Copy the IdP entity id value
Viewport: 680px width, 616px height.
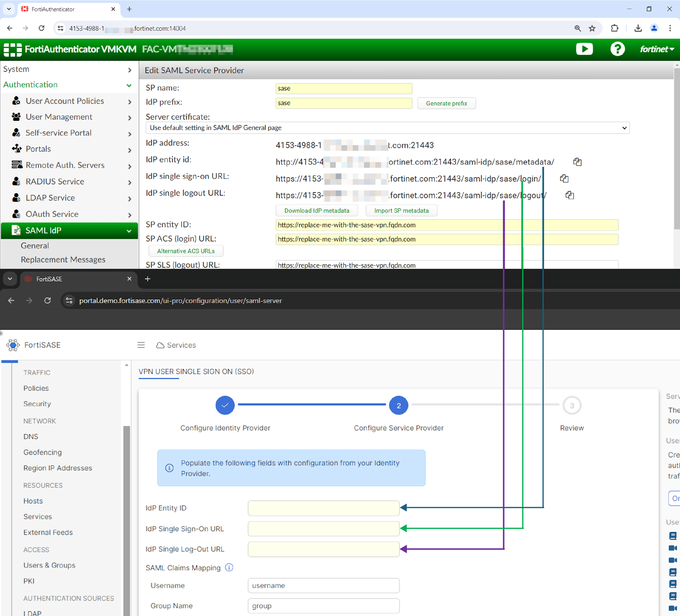[578, 162]
